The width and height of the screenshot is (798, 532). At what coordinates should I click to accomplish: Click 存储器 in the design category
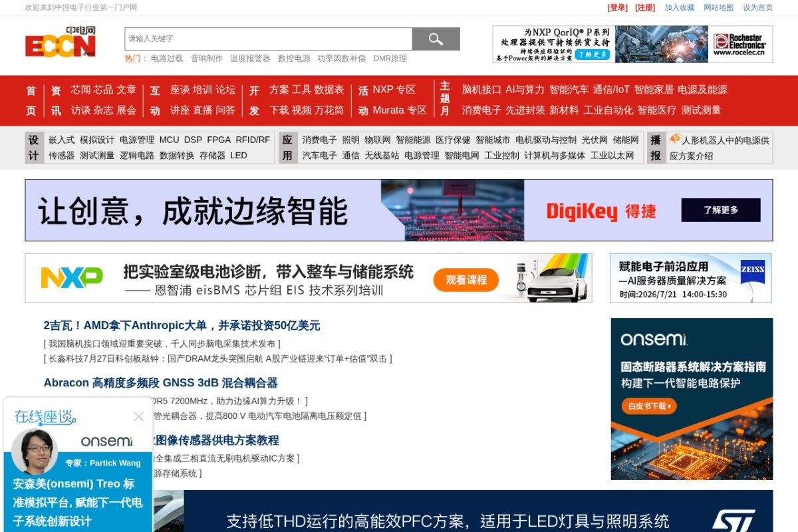[213, 156]
